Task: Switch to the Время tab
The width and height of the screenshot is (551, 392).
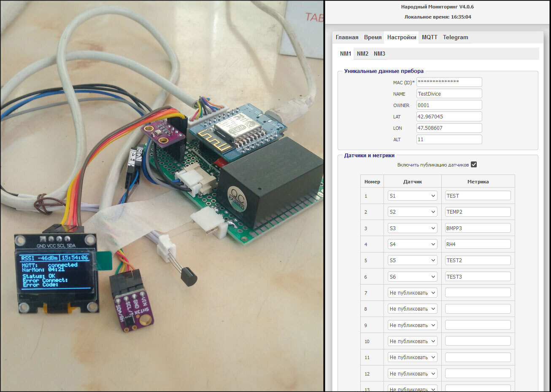Action: click(x=373, y=37)
